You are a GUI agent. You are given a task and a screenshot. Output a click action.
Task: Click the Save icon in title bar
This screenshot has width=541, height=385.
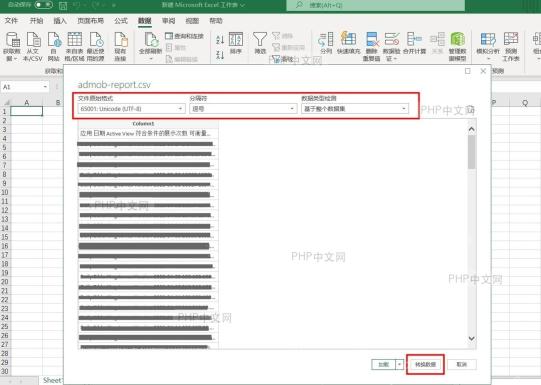point(63,5)
